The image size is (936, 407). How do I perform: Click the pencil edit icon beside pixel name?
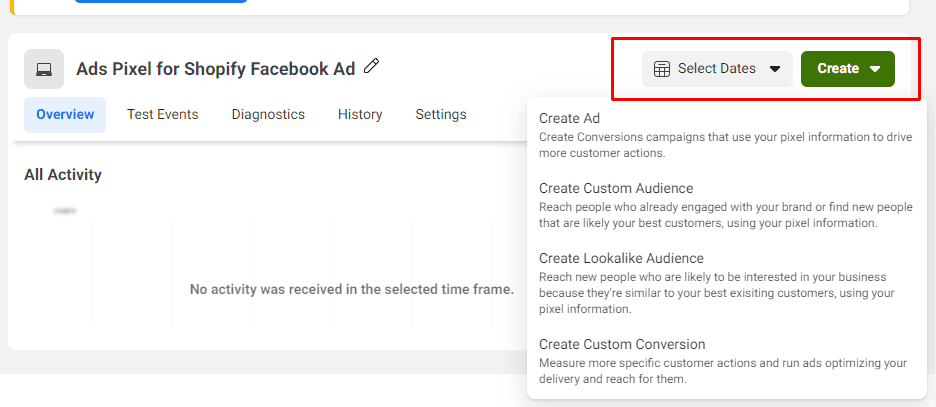[x=372, y=66]
